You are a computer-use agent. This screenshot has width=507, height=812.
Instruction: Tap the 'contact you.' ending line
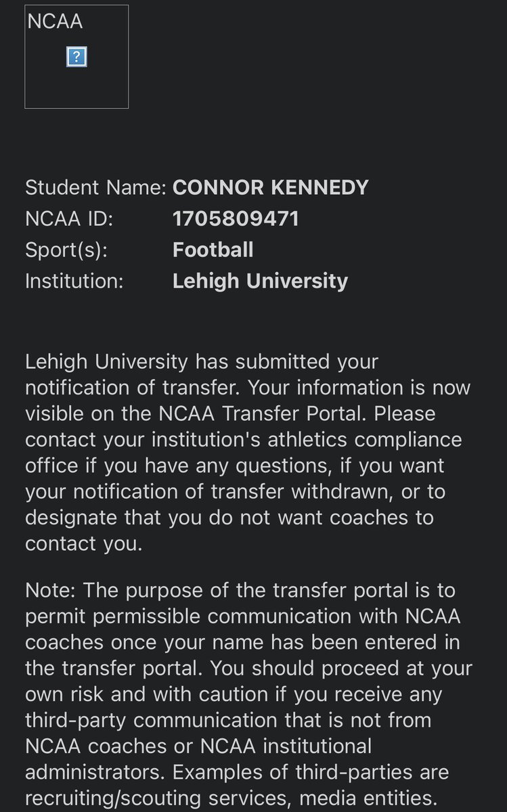click(x=84, y=543)
